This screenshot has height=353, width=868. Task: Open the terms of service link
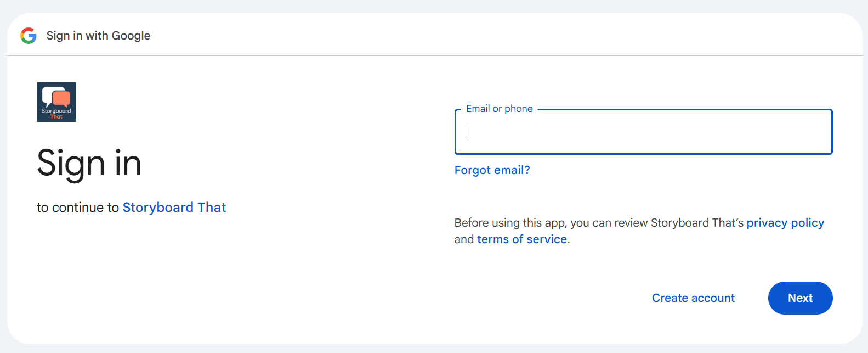point(522,239)
